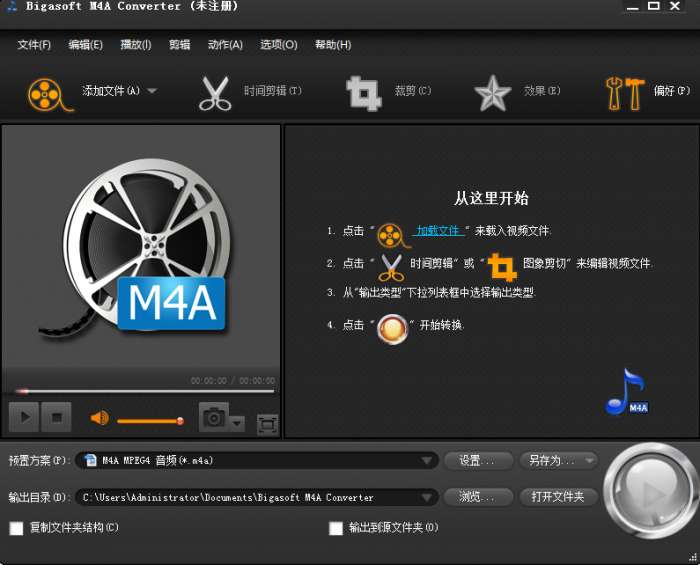700x565 pixels.
Task: Click the 设置... button
Action: tap(478, 460)
